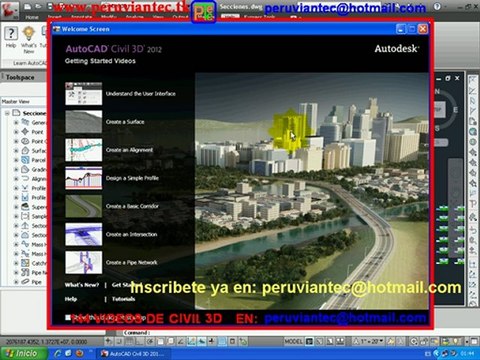Expand the Grading tree node
Screen dimensions: 480x360
coord(16,169)
